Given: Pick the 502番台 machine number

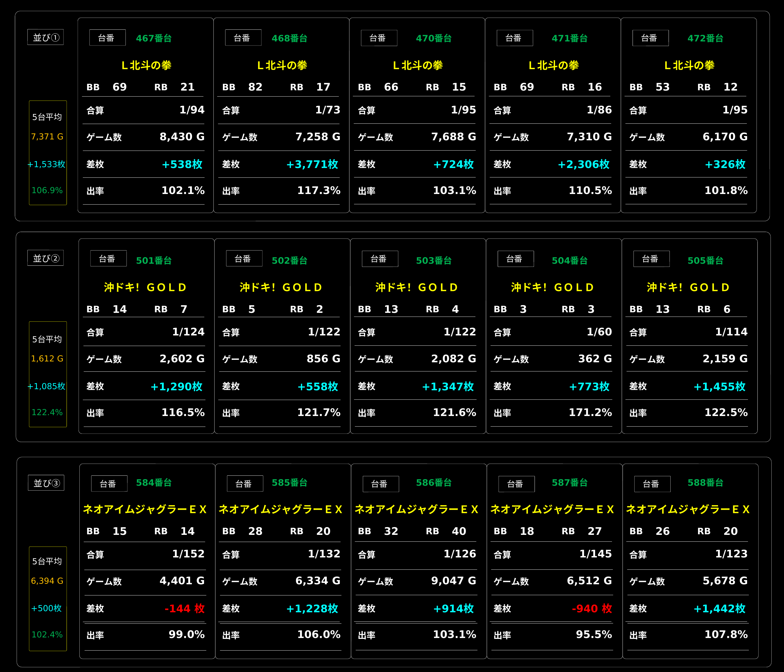Looking at the screenshot, I should point(289,260).
